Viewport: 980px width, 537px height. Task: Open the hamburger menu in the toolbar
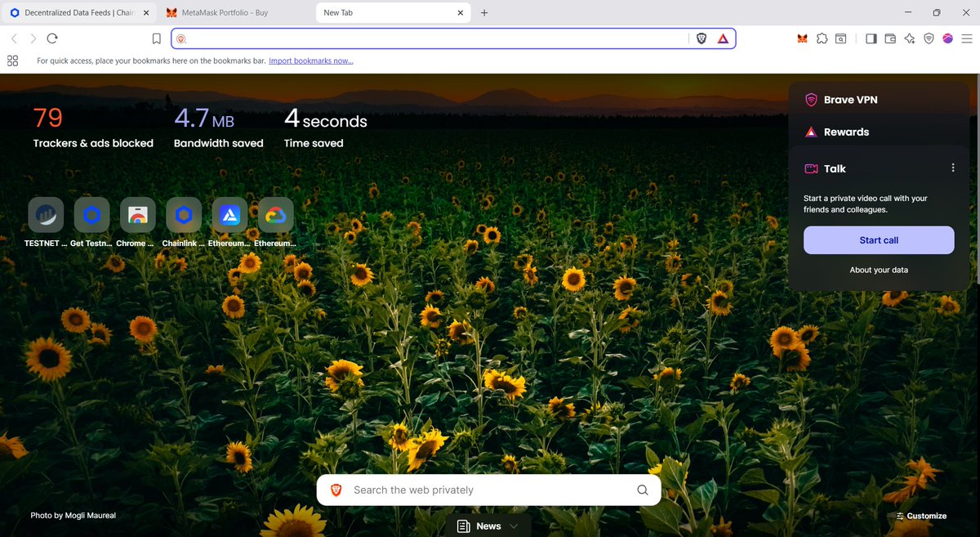point(967,38)
